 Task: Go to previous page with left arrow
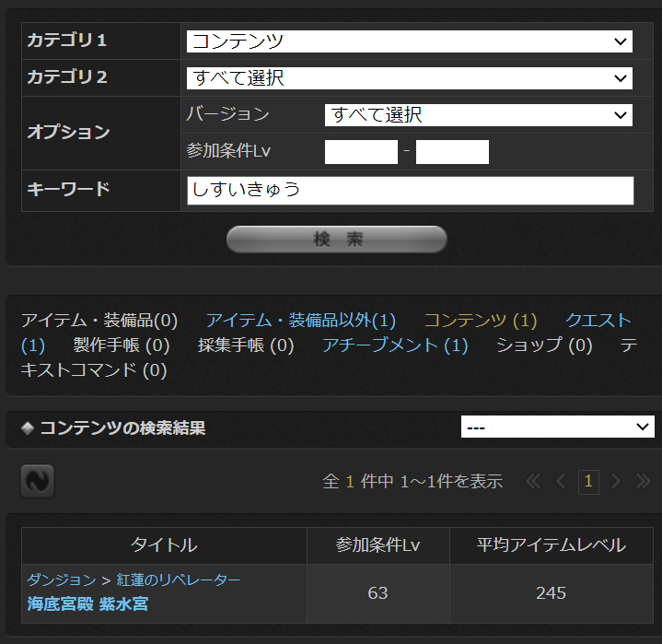coord(561,481)
